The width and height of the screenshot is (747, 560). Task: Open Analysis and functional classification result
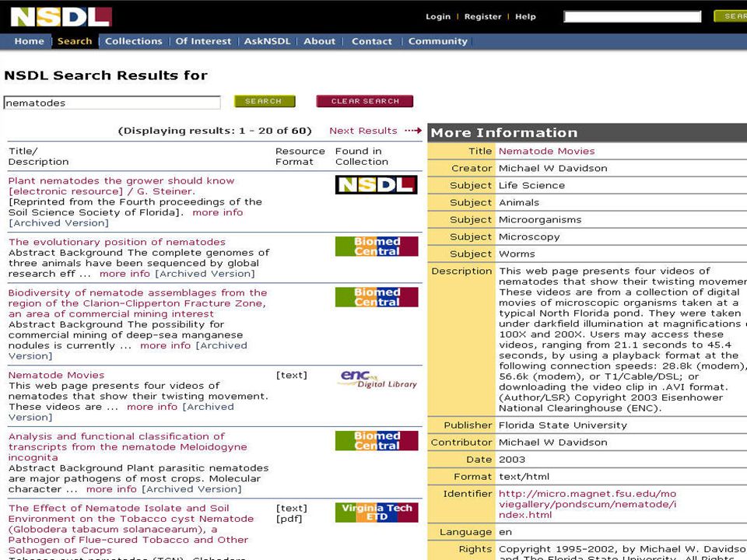(x=128, y=446)
